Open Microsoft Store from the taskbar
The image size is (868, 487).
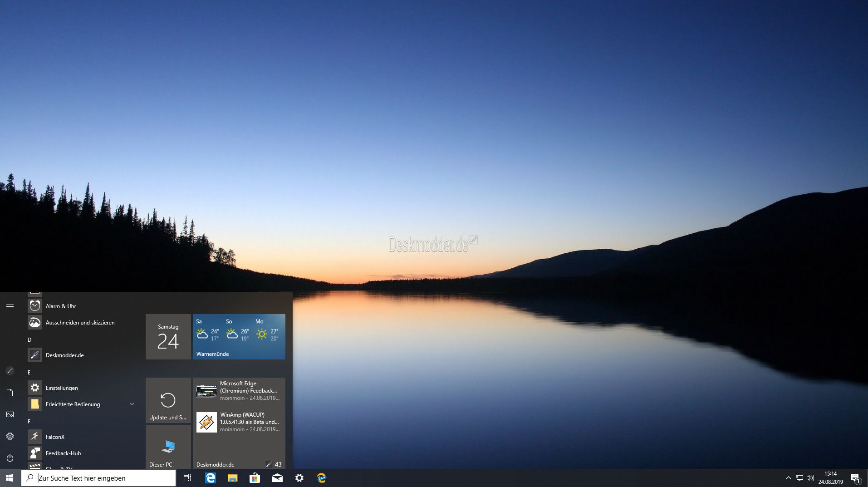(255, 478)
